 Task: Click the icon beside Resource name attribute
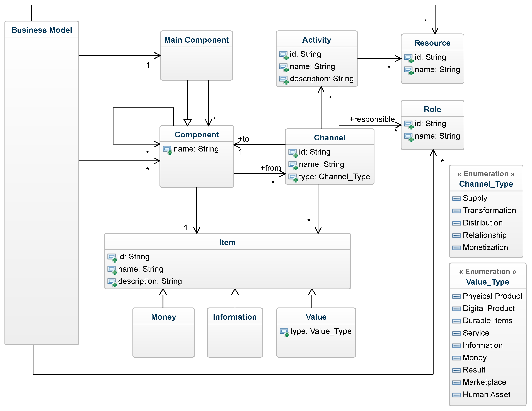click(409, 71)
